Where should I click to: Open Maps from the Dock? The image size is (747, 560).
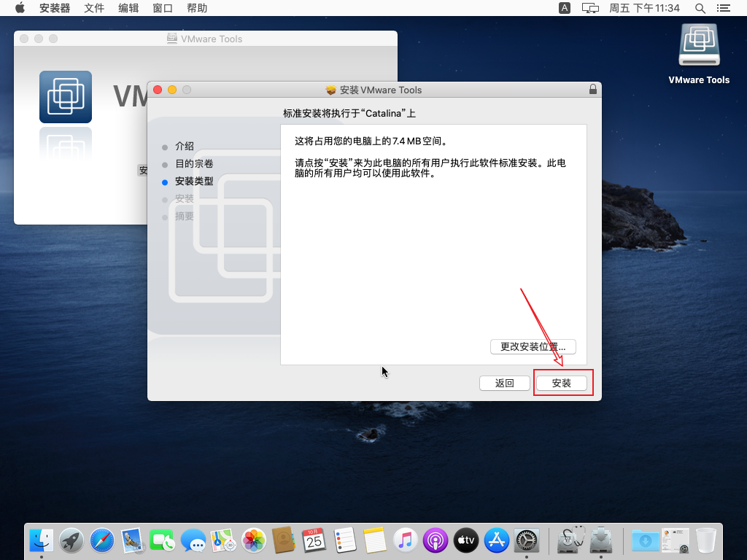pyautogui.click(x=223, y=540)
